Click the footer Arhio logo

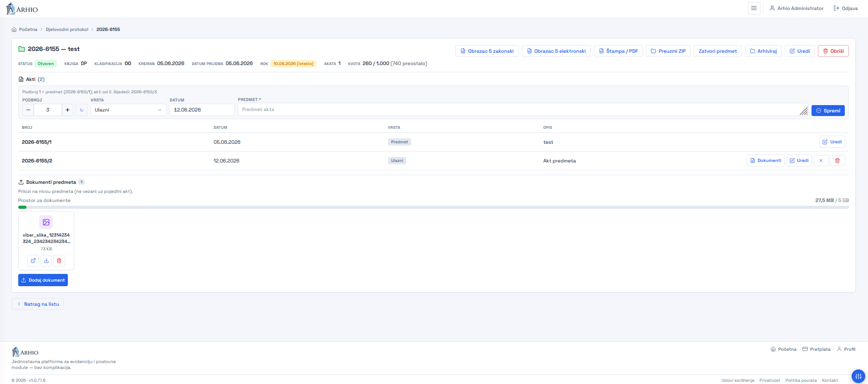(x=25, y=352)
